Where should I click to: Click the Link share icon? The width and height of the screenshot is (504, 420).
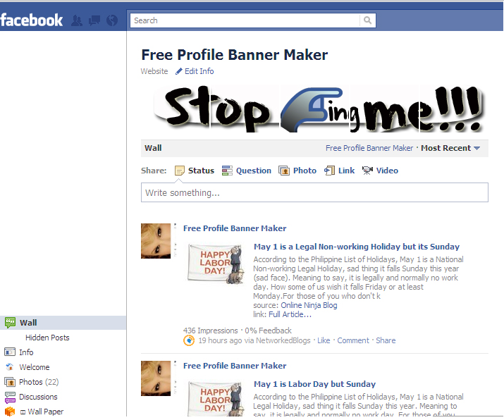click(329, 171)
